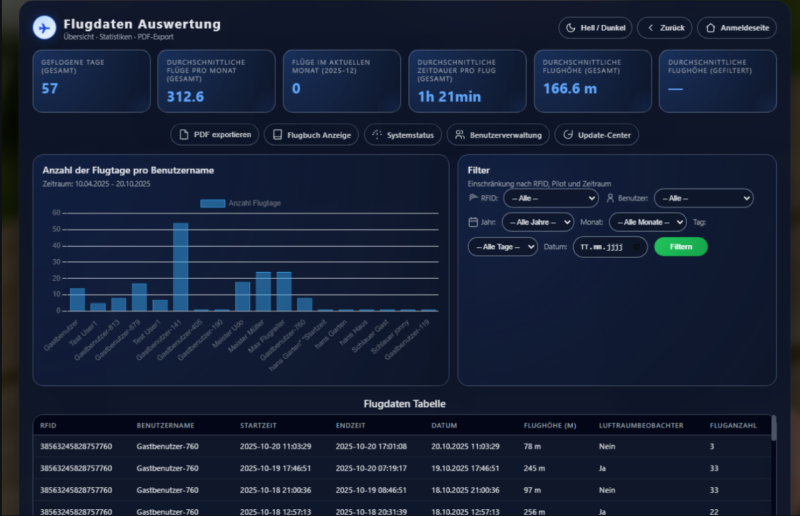Toggle the Anzahl Flugtage chart legend
Viewport: 800px width, 516px height.
[240, 203]
